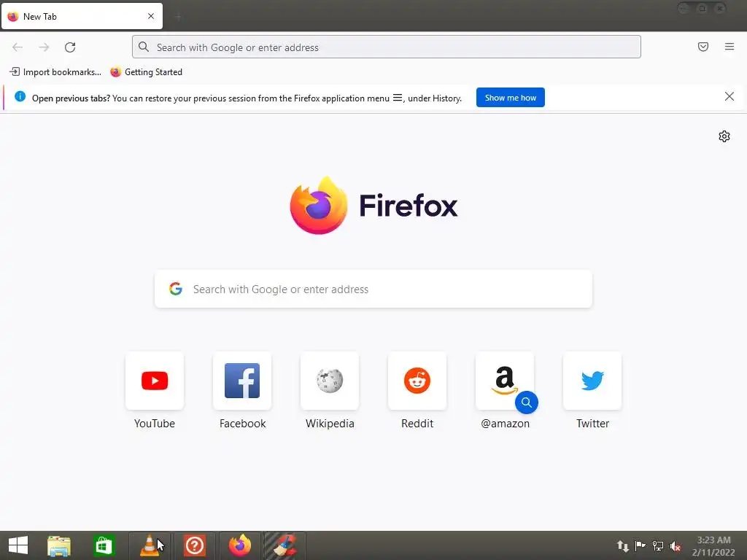Open the Getting Started bookmark
The height and width of the screenshot is (560, 747).
[x=146, y=72]
